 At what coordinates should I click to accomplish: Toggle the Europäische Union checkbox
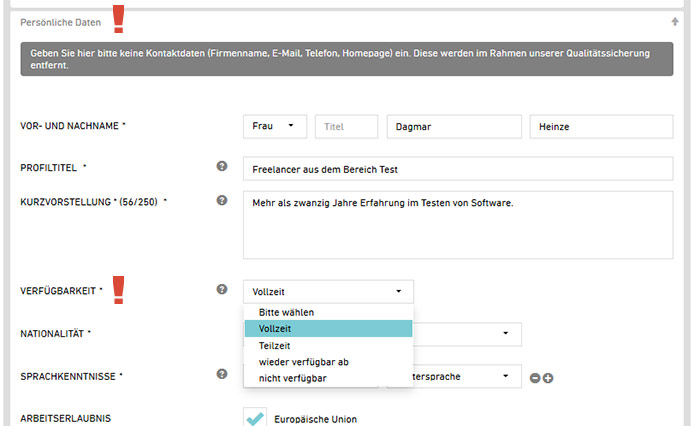pos(255,418)
